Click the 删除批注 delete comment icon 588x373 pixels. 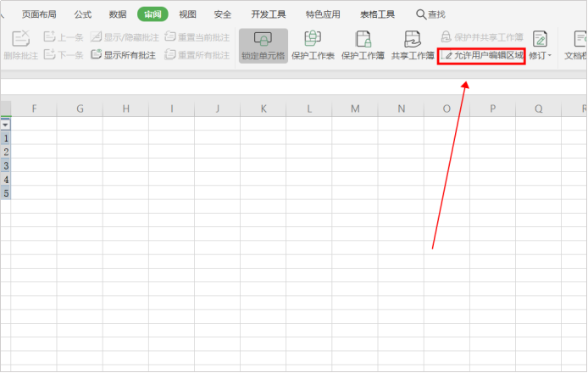pyautogui.click(x=21, y=39)
